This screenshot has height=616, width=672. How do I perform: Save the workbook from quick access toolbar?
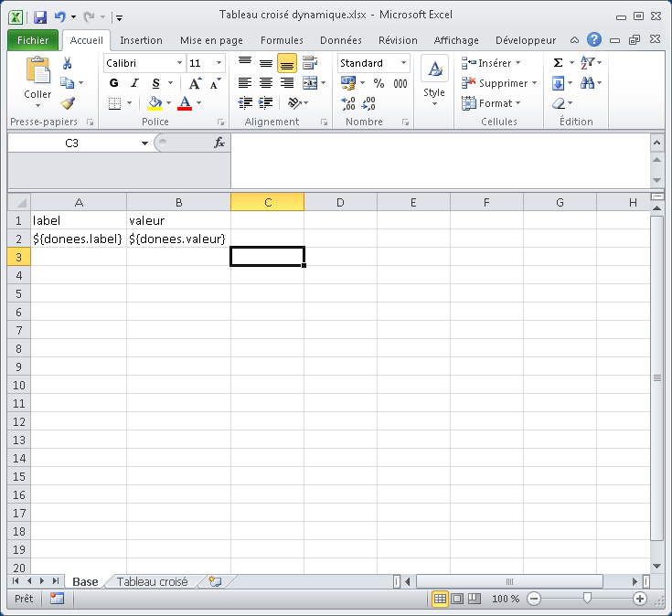[x=40, y=16]
